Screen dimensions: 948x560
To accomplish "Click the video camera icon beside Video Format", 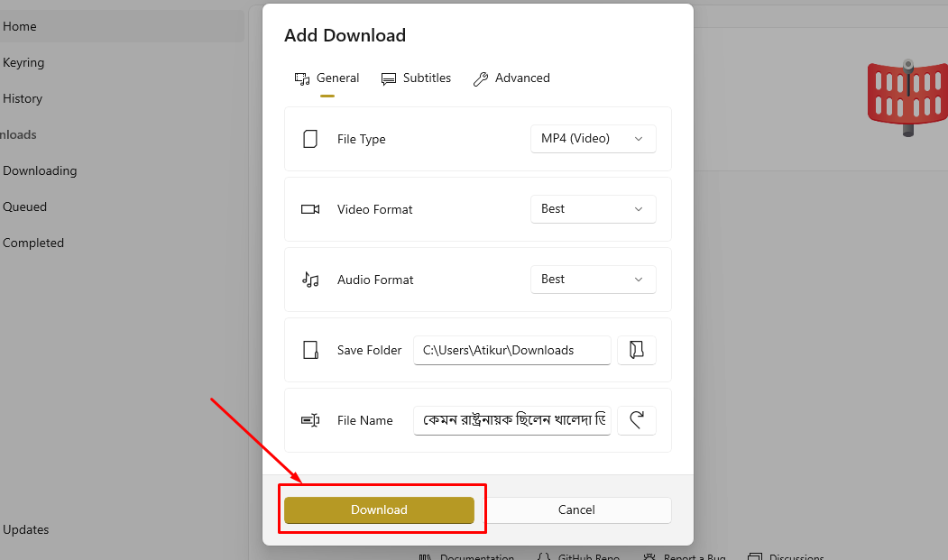I will [x=310, y=209].
